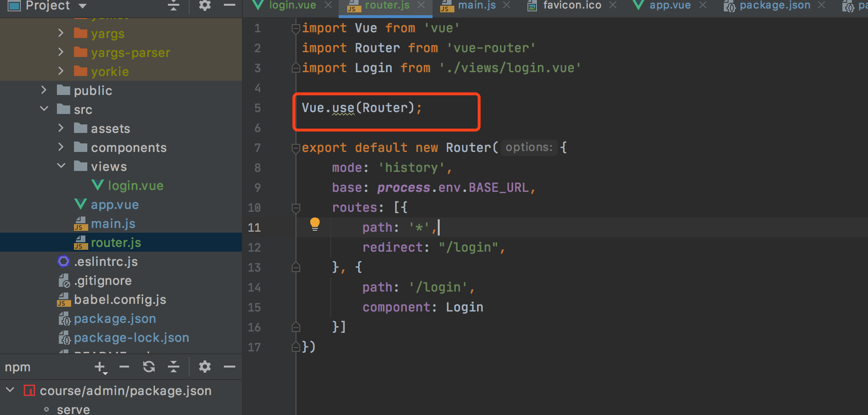The height and width of the screenshot is (415, 868).
Task: Expand the components folder
Action: (x=61, y=147)
